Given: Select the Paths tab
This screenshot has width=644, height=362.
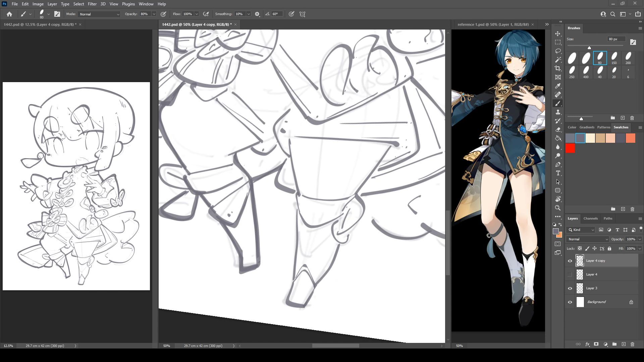Looking at the screenshot, I should coord(608,219).
